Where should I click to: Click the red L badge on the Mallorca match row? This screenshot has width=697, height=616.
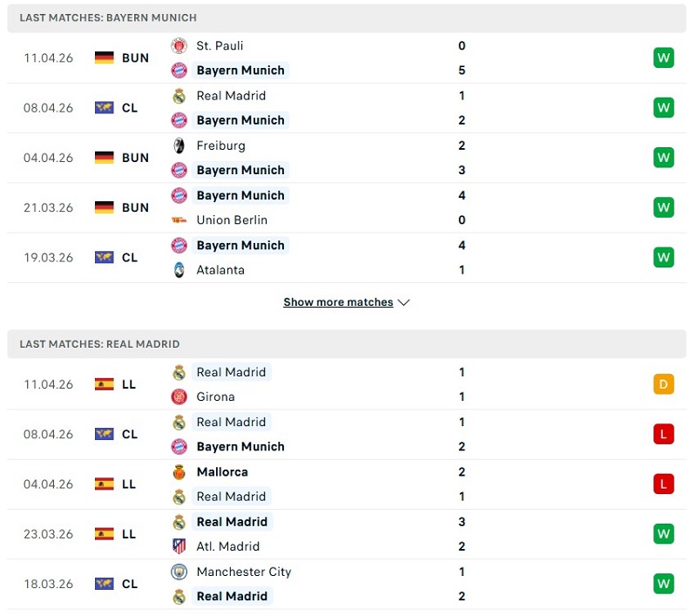tap(663, 484)
